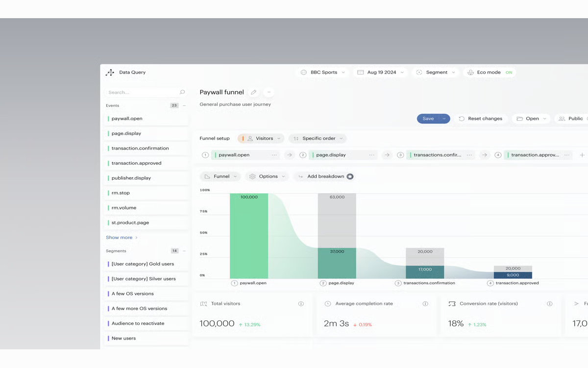This screenshot has width=588, height=368.
Task: Open options dots for step 3 transactions.confir
Action: tap(469, 155)
